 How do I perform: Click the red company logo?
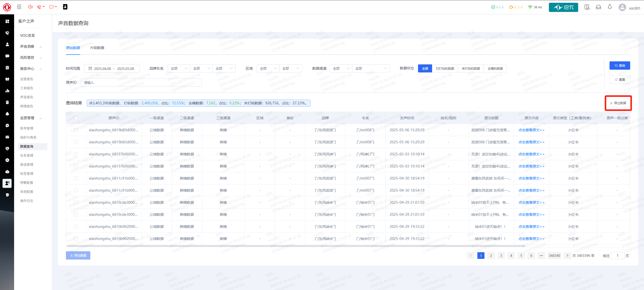pos(7,7)
